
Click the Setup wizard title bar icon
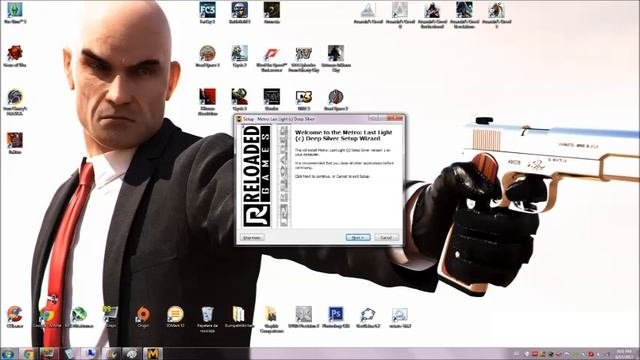coord(239,119)
